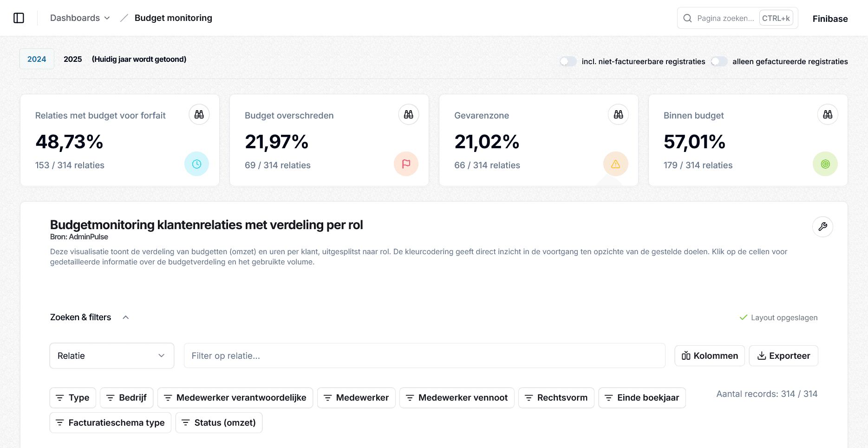Collapse the 'Zoeken & filters' section
The image size is (868, 448).
[125, 317]
